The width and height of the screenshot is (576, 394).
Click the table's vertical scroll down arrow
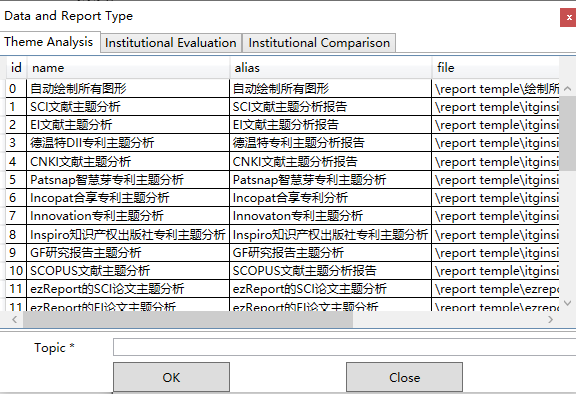[568, 303]
